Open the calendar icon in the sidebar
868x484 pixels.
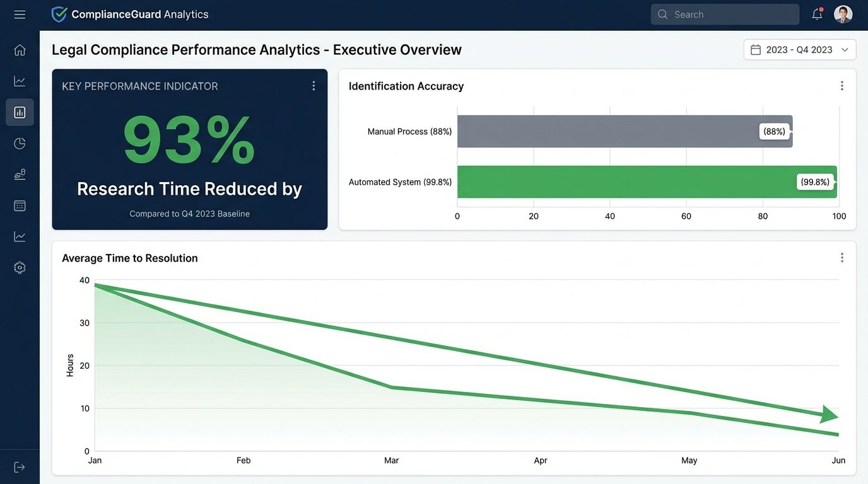pyautogui.click(x=20, y=205)
